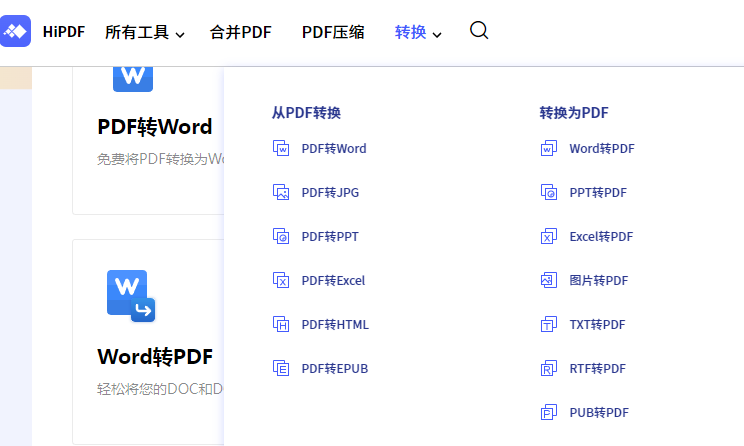Click the PPT转PDF icon
The image size is (744, 446).
click(x=549, y=192)
